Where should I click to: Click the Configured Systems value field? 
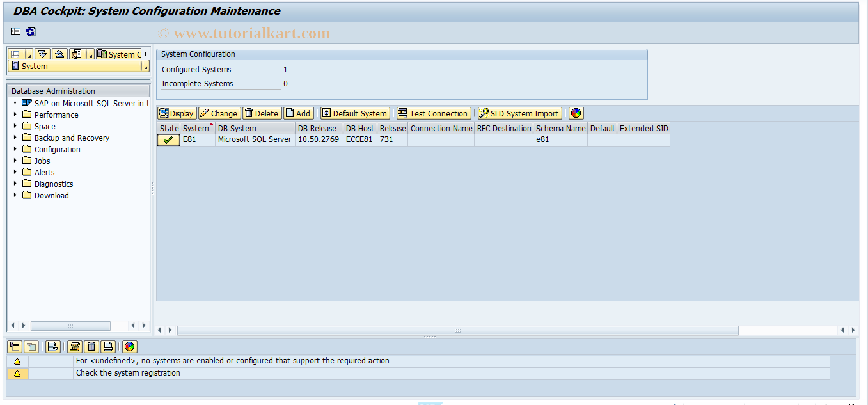click(285, 70)
